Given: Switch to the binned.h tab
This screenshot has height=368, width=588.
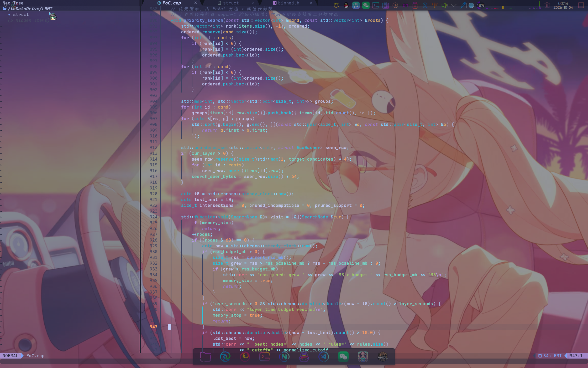Looking at the screenshot, I should pos(288,3).
